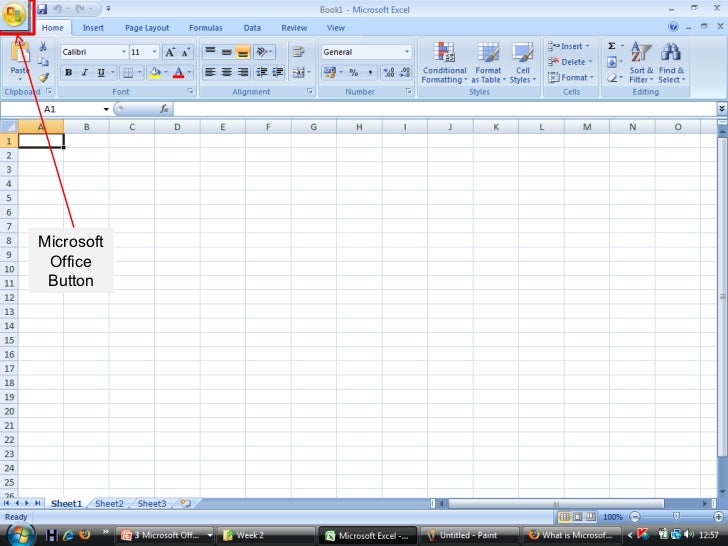Decrease Decimal places
The image size is (728, 546).
click(405, 72)
